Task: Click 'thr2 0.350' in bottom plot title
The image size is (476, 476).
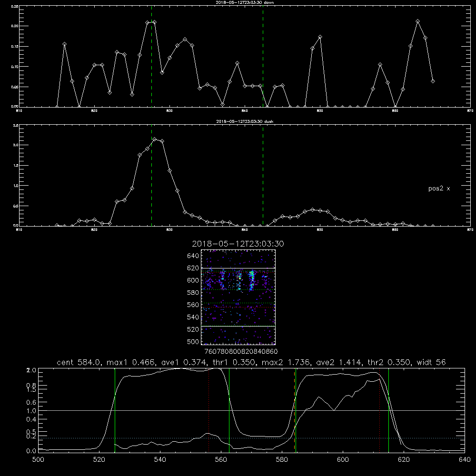Action: tap(389, 362)
